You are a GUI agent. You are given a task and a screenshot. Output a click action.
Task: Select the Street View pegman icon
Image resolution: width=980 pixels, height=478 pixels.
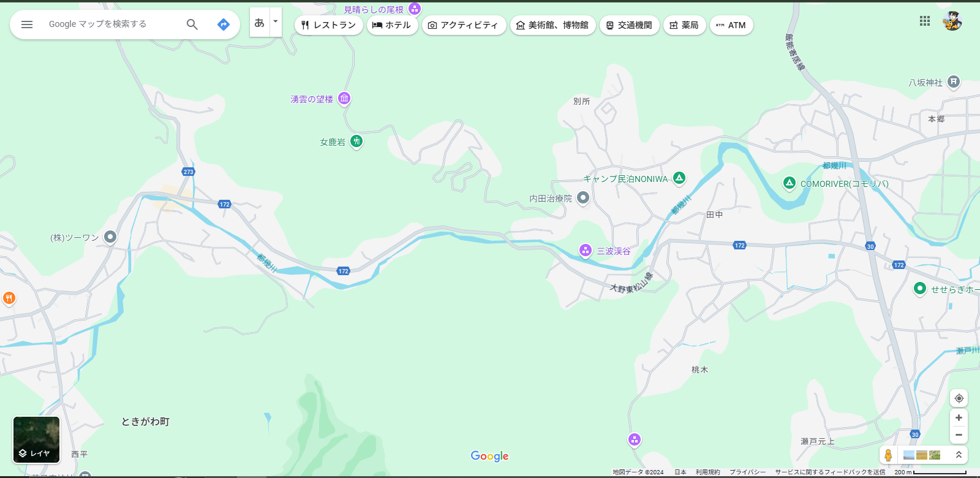888,455
